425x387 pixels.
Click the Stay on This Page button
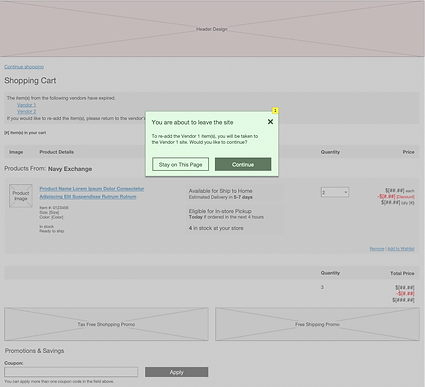(x=180, y=164)
